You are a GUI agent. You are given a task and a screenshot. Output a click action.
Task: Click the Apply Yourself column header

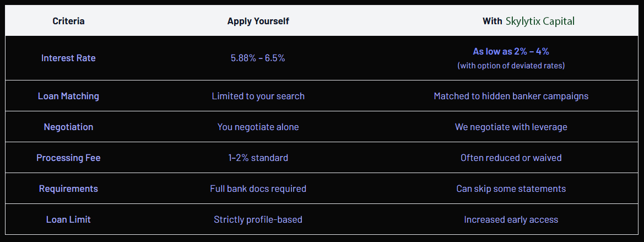258,21
